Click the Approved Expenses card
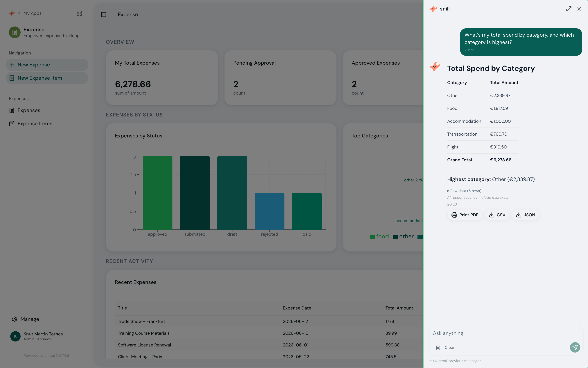Viewport: 588px width, 368px height. pyautogui.click(x=383, y=78)
